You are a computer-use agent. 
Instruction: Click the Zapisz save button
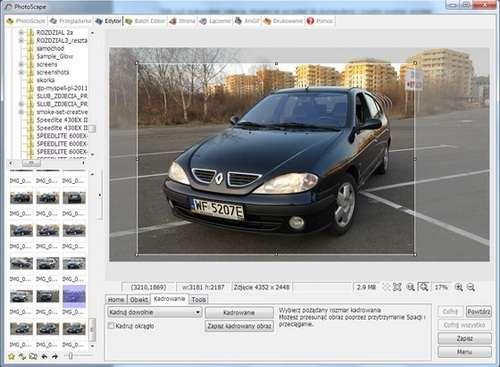click(465, 338)
